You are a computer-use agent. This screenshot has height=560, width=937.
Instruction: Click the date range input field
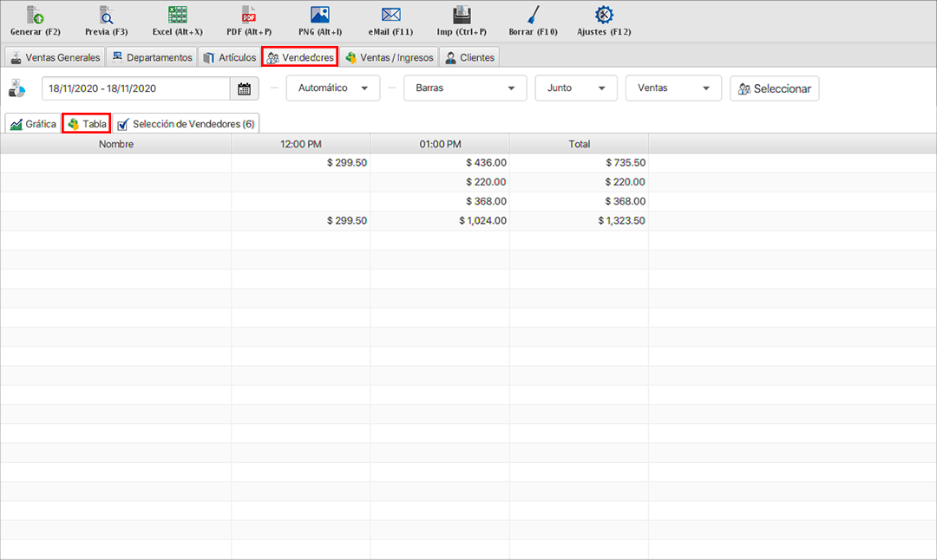pos(135,88)
